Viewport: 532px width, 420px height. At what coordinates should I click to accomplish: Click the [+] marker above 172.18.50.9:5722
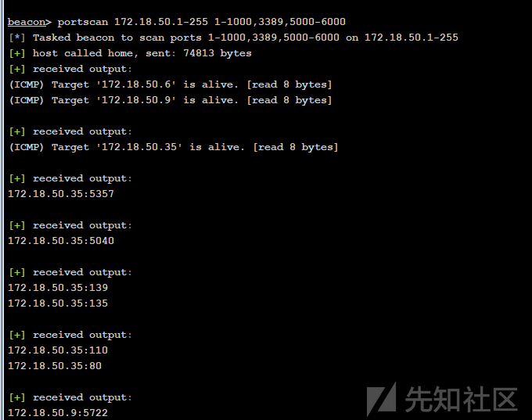pyautogui.click(x=17, y=397)
